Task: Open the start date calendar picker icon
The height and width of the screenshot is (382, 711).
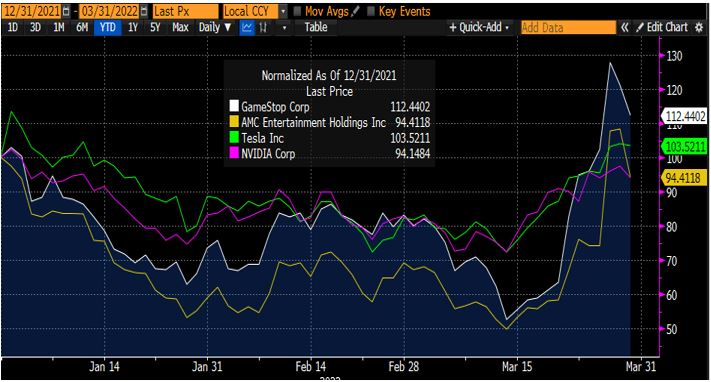Action: tap(67, 11)
